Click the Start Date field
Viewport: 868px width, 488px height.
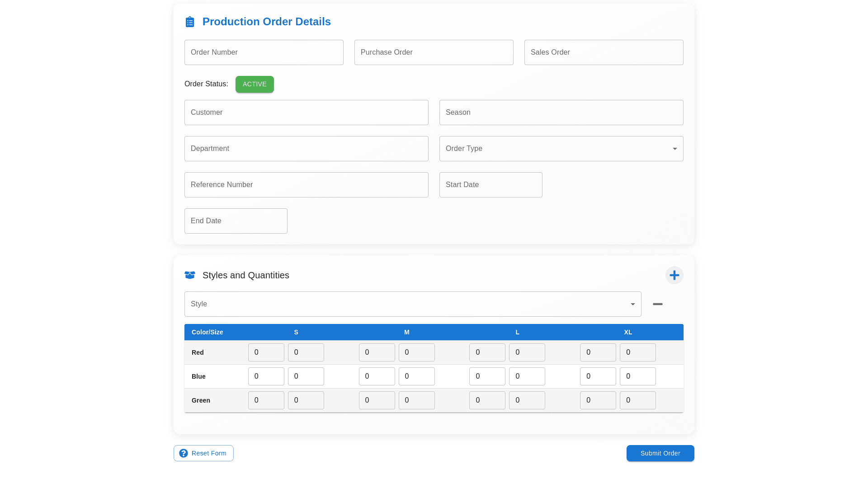(x=491, y=185)
